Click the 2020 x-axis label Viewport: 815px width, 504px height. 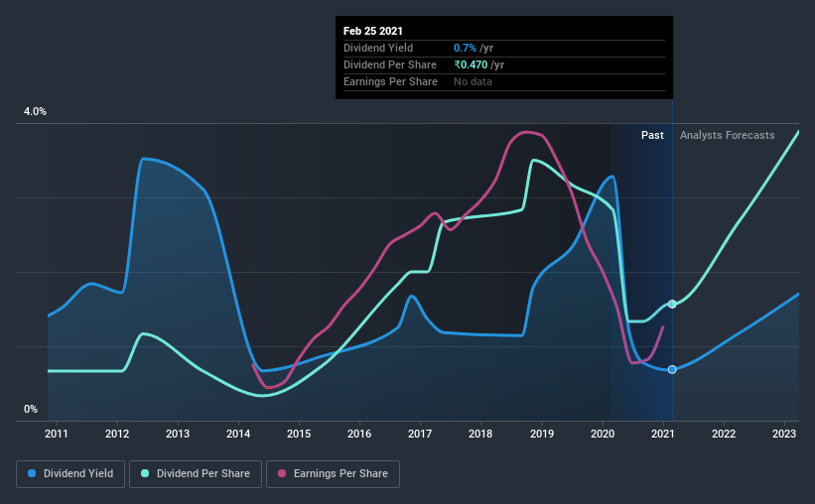[x=603, y=434]
